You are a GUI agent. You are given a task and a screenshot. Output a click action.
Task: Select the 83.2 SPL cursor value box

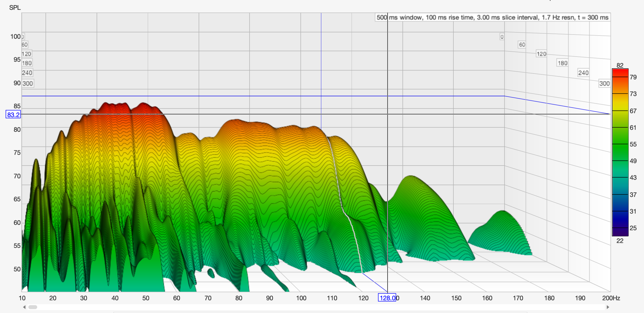pyautogui.click(x=13, y=115)
